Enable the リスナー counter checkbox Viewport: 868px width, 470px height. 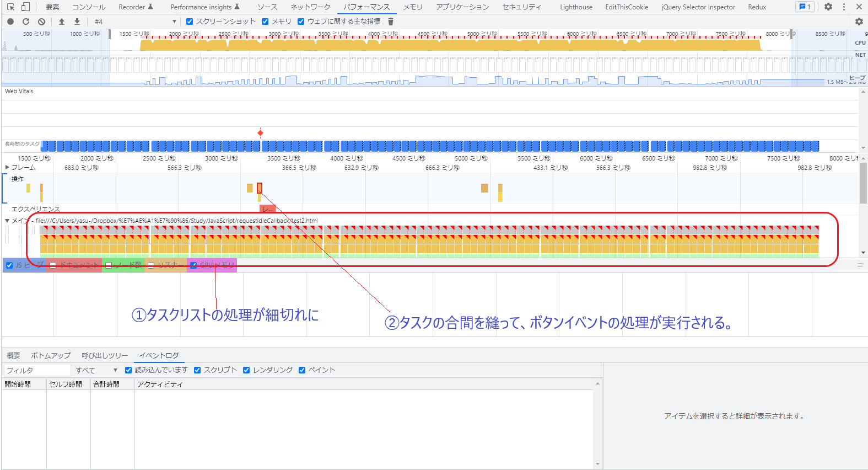point(151,265)
